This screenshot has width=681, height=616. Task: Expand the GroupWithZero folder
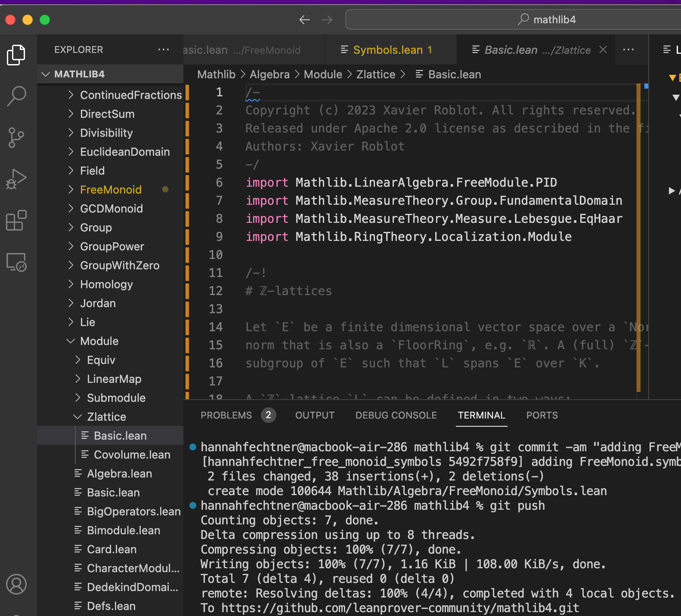(110, 265)
